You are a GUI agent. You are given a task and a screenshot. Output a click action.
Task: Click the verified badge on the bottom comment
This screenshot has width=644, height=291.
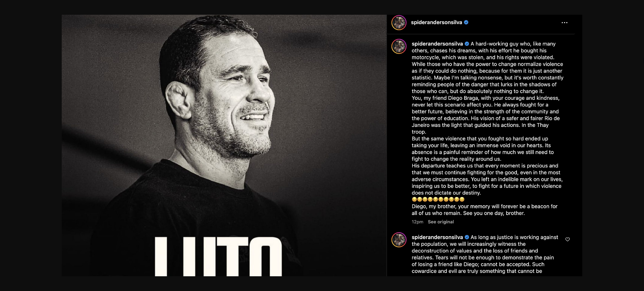tap(467, 237)
